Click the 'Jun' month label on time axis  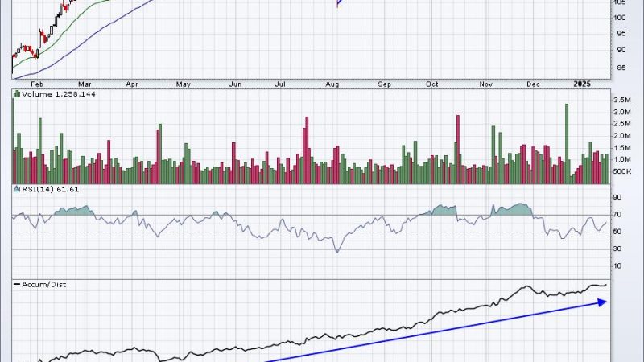click(x=235, y=84)
